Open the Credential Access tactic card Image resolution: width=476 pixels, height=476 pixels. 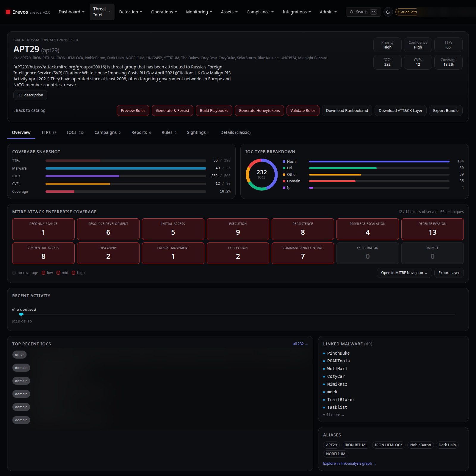click(x=43, y=253)
